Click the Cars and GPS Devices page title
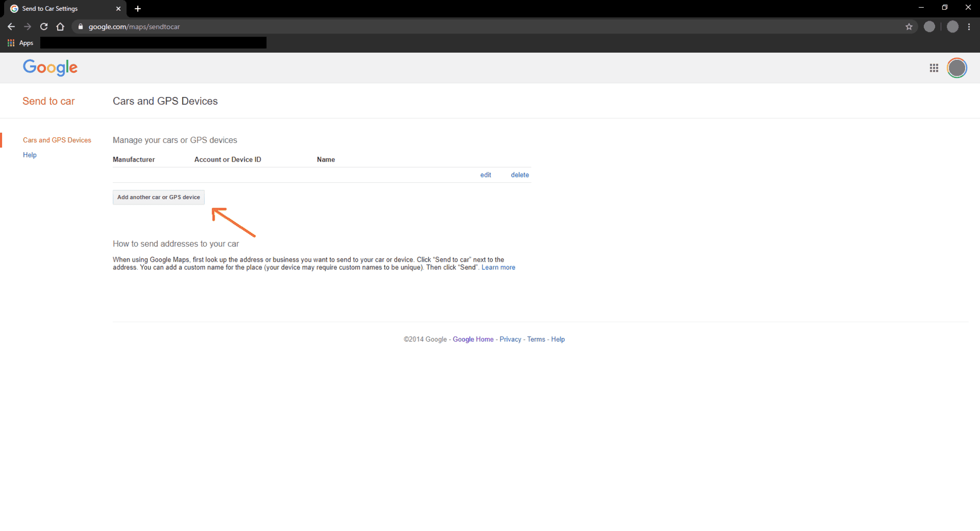The height and width of the screenshot is (531, 980). [165, 101]
